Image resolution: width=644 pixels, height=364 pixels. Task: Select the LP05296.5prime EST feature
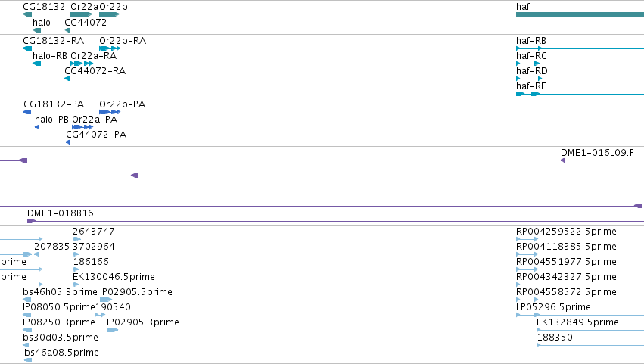coord(580,315)
